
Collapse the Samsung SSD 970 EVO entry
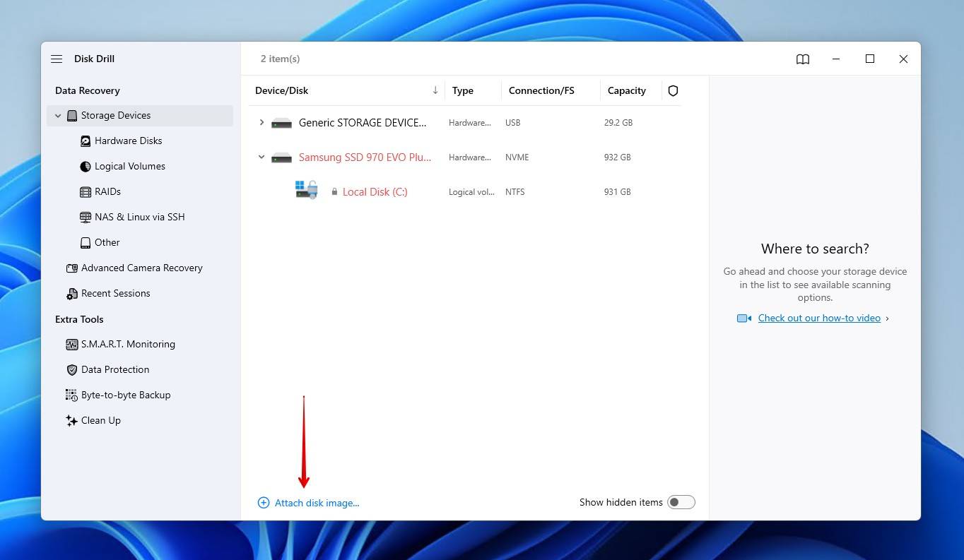point(261,157)
